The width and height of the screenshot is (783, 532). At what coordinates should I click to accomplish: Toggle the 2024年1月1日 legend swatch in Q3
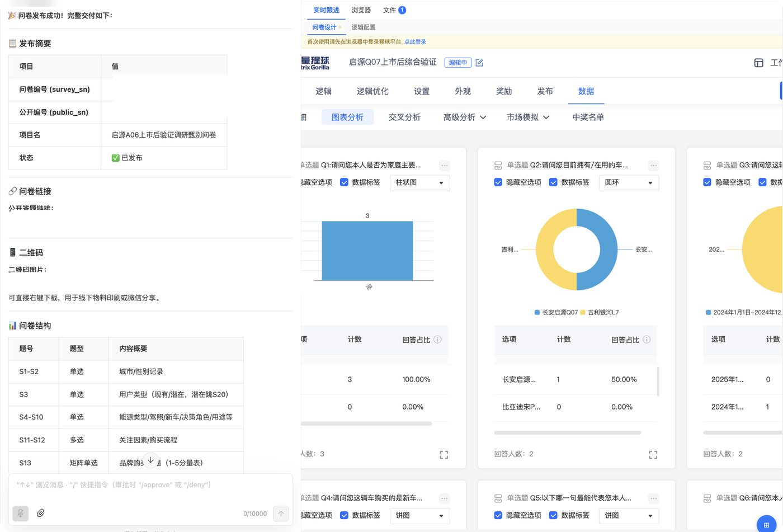pos(709,312)
